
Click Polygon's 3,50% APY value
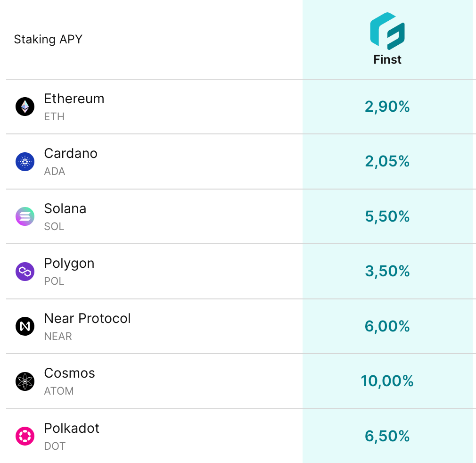[x=387, y=272]
